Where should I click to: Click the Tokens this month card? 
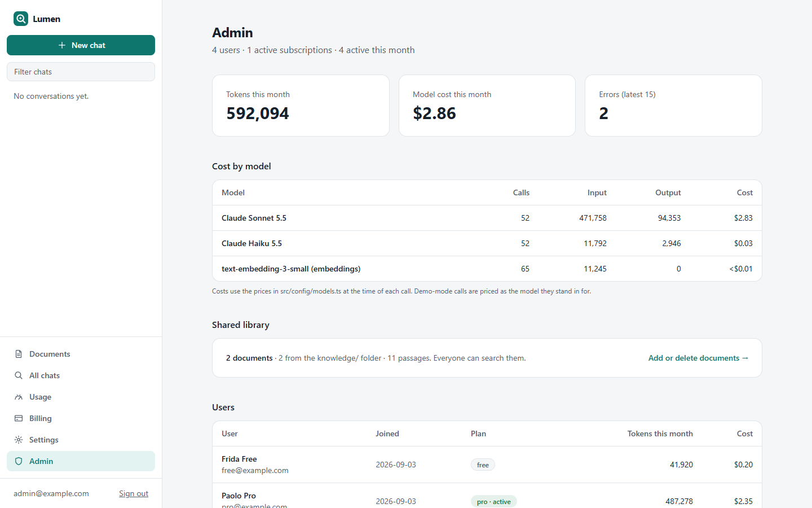[301, 106]
